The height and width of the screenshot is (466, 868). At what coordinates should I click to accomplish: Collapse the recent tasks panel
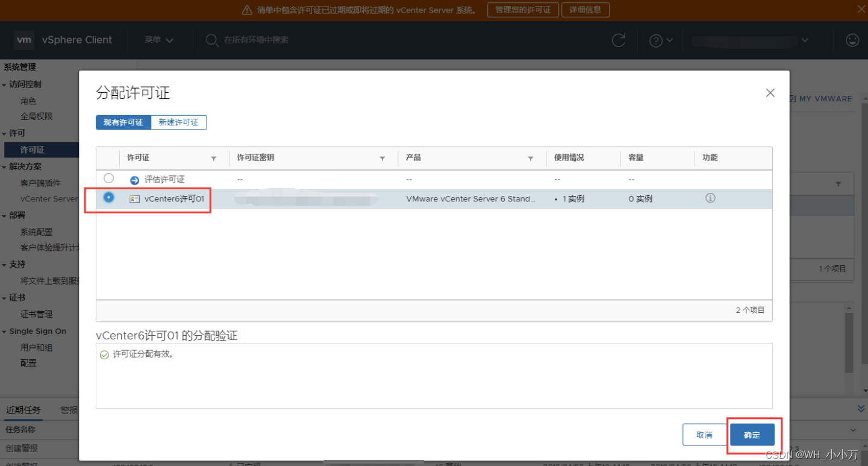coord(861,409)
